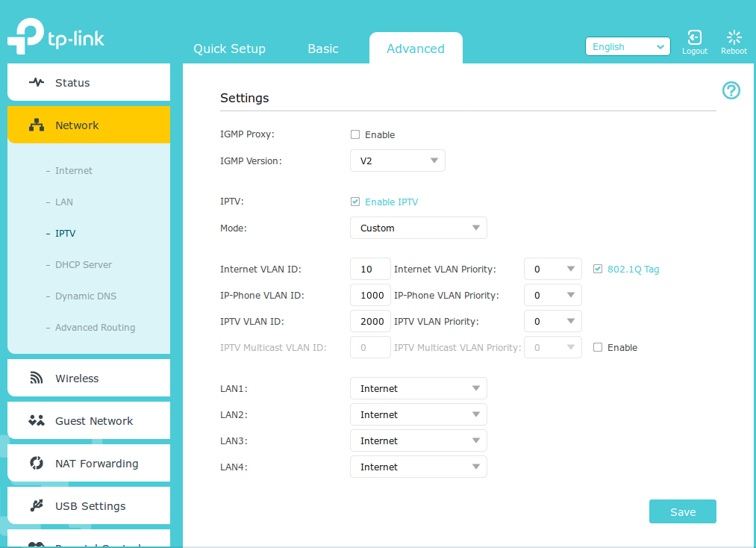The width and height of the screenshot is (756, 548).
Task: Open the IGMP Version dropdown
Action: (x=398, y=161)
